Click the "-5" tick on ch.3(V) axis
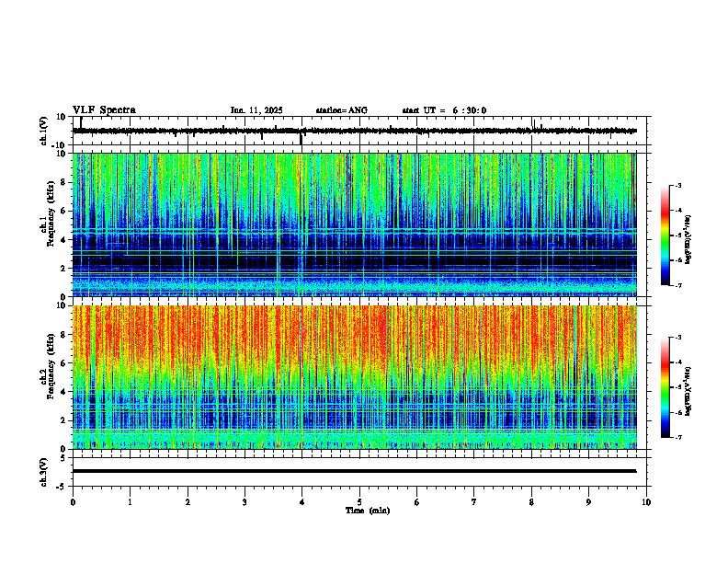728x563 pixels. coord(63,487)
